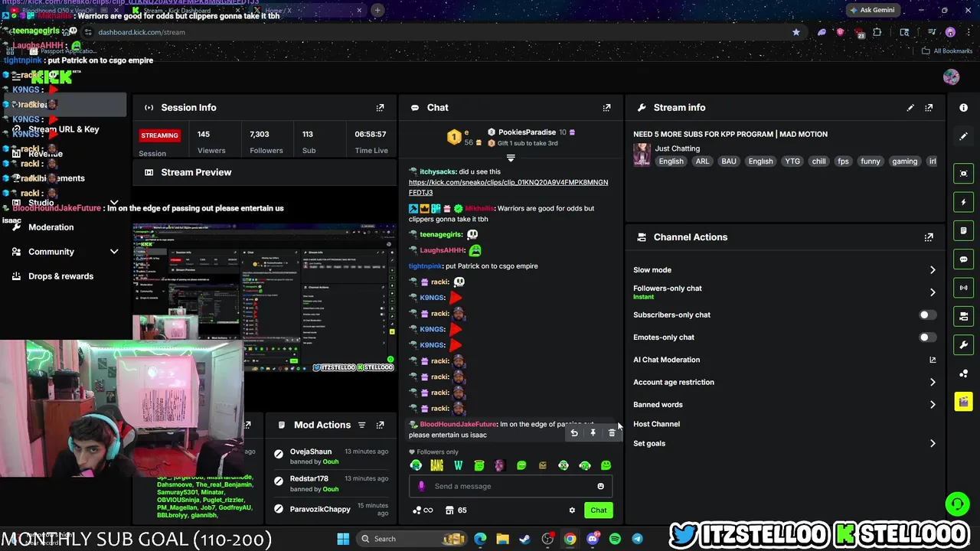The height and width of the screenshot is (551, 980).
Task: Open new browser tab plus button
Action: pos(377,10)
